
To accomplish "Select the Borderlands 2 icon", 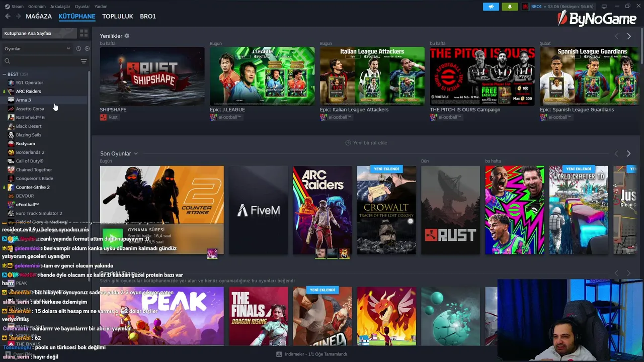I will click(x=11, y=152).
